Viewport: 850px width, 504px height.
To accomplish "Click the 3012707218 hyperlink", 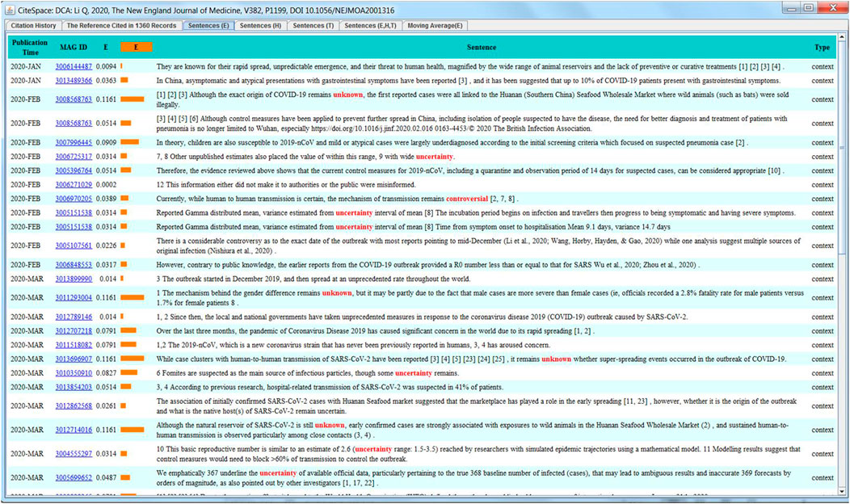I will [74, 331].
